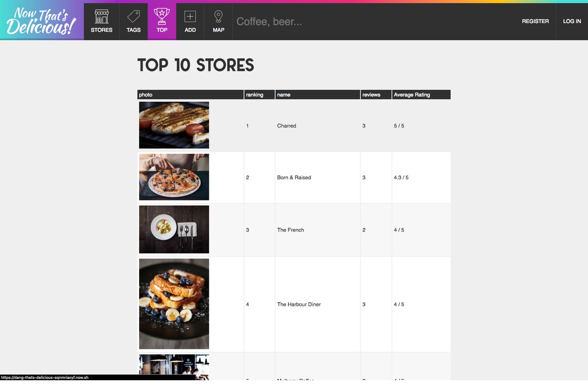Image resolution: width=588 pixels, height=392 pixels.
Task: Click The French store name
Action: click(x=291, y=230)
